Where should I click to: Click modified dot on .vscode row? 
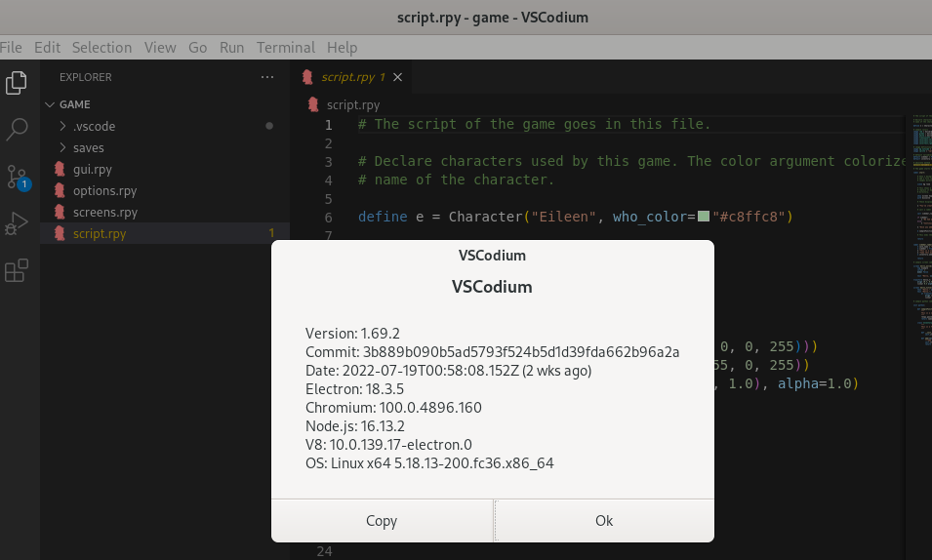click(269, 126)
